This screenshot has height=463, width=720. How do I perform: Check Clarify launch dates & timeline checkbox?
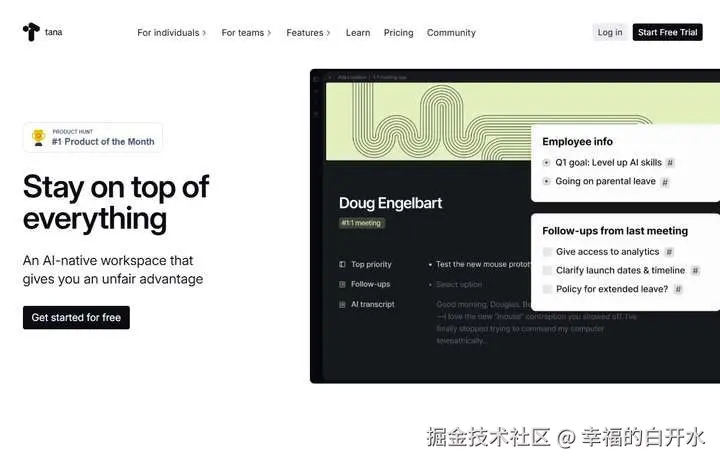(x=547, y=270)
